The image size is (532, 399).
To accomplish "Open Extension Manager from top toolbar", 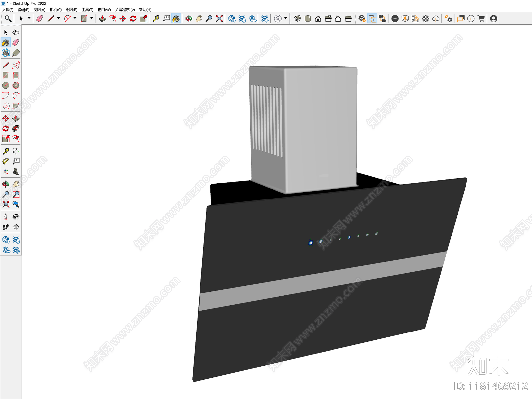I will tap(265, 19).
